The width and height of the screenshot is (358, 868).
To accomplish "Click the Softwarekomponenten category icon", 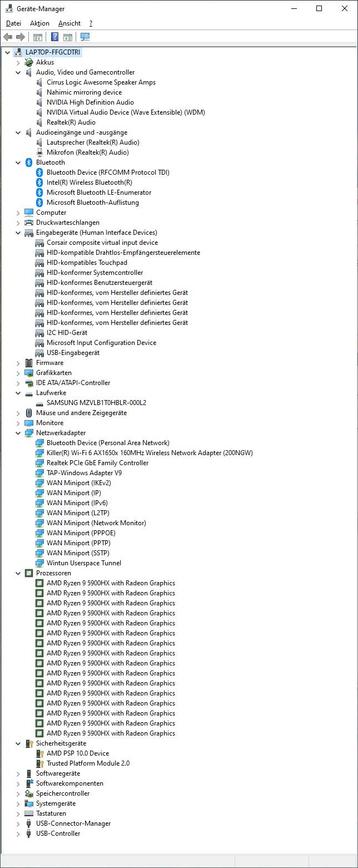I will 29,783.
